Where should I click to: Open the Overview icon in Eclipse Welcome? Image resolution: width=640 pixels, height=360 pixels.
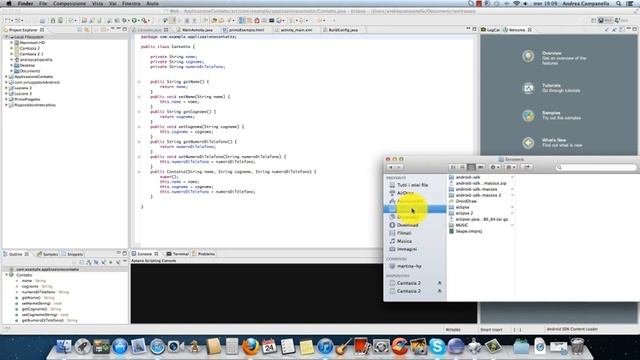(528, 56)
